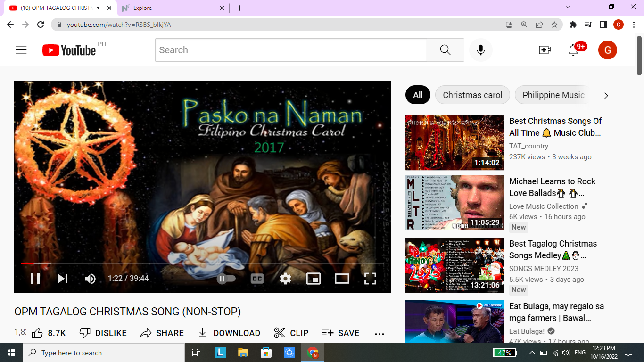This screenshot has height=362, width=644.
Task: Open Microsoft Store from taskbar
Action: pos(266,353)
